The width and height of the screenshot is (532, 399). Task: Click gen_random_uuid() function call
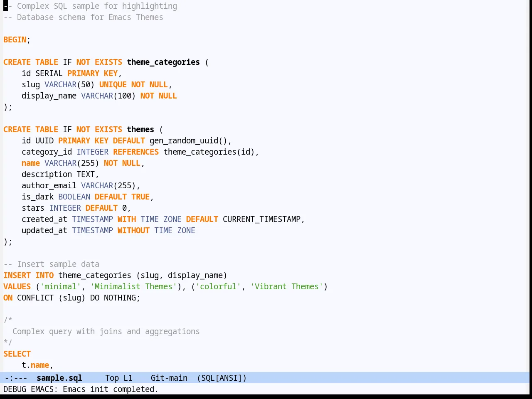[x=188, y=140]
